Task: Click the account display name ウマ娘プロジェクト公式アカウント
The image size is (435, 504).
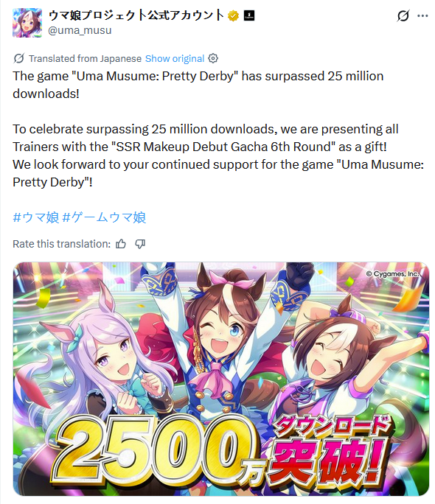Action: (x=136, y=15)
